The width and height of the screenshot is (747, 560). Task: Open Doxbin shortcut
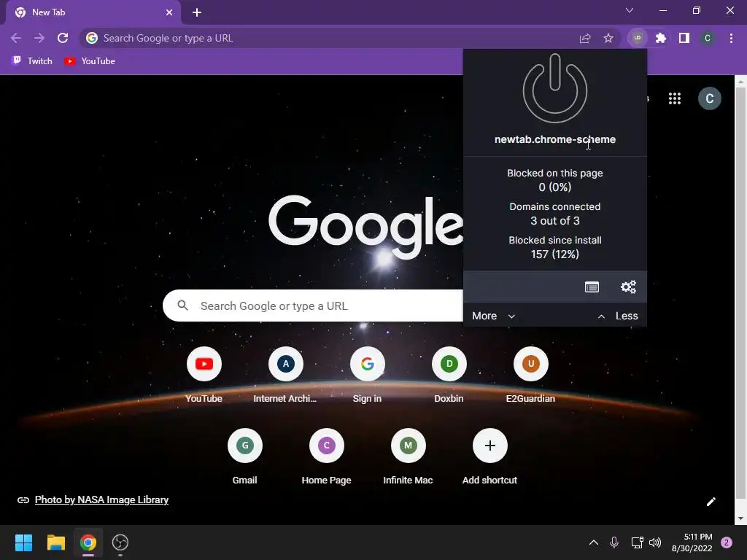(x=449, y=376)
